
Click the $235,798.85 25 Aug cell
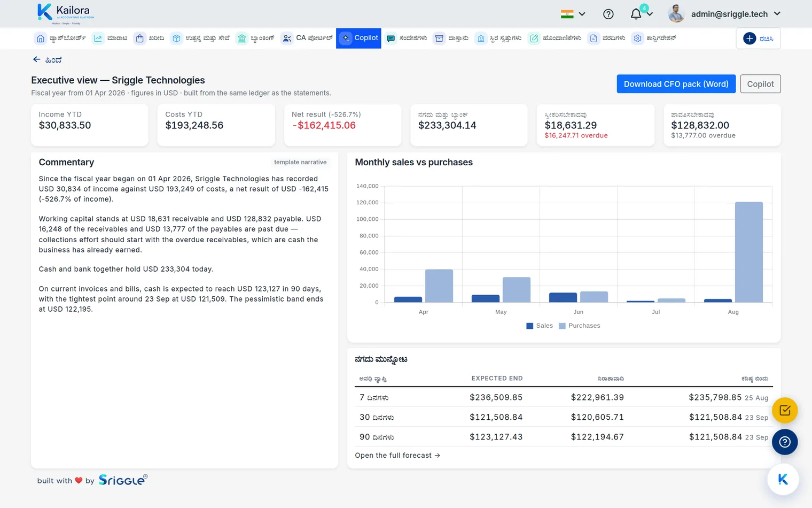click(x=729, y=397)
